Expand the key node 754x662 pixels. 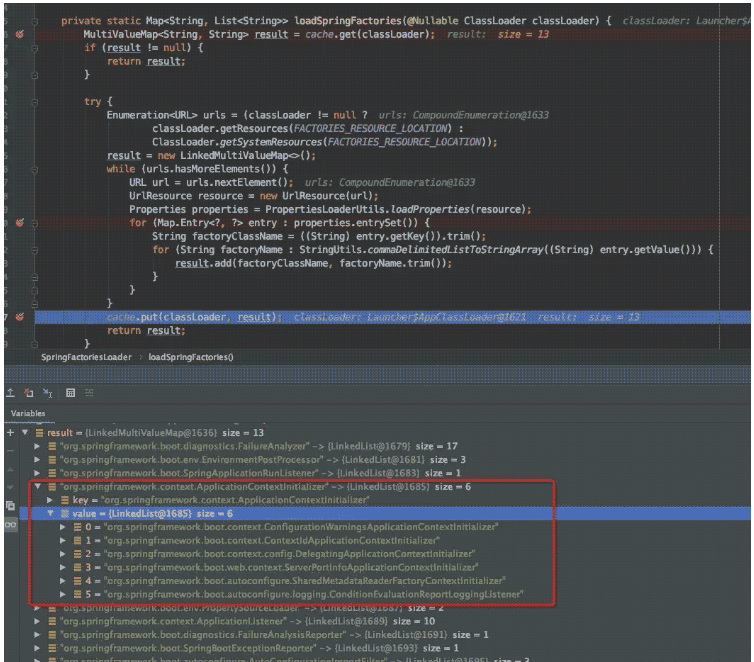(x=50, y=500)
